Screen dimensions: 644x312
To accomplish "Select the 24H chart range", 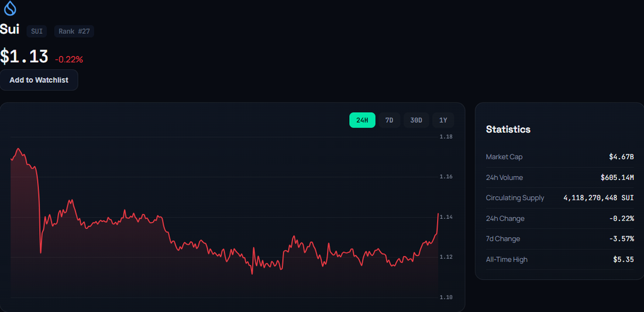I will (x=362, y=120).
